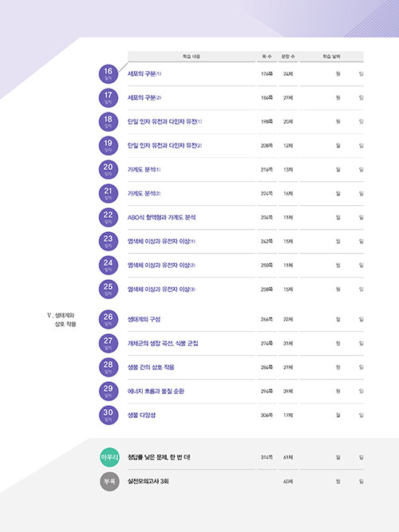The width and height of the screenshot is (399, 532).
Task: Click the day 27 circle badge
Action: click(109, 343)
